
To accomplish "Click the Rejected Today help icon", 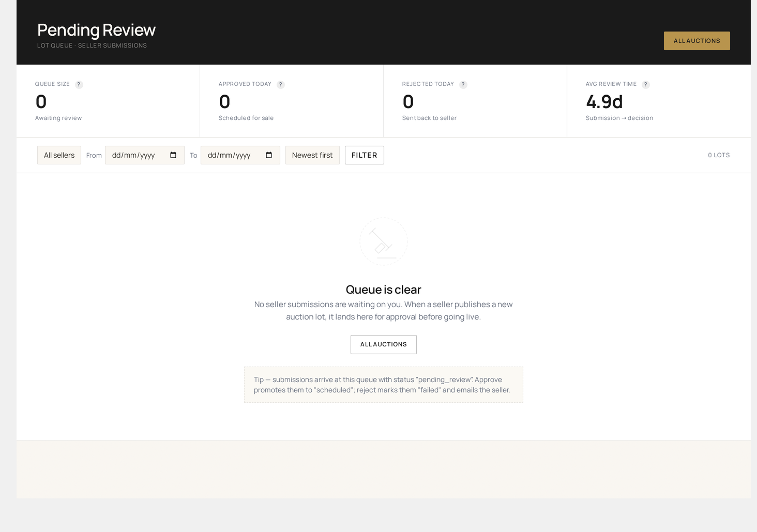I will click(x=463, y=85).
